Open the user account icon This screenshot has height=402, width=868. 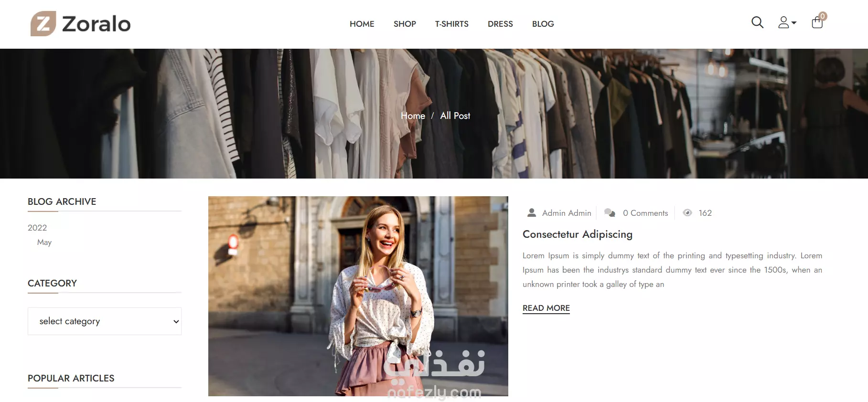[x=783, y=22]
